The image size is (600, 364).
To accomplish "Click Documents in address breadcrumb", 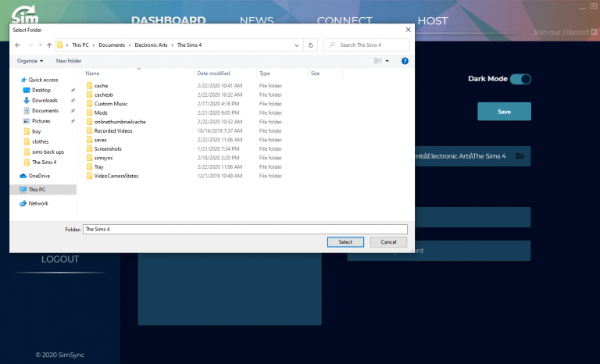I will (112, 45).
